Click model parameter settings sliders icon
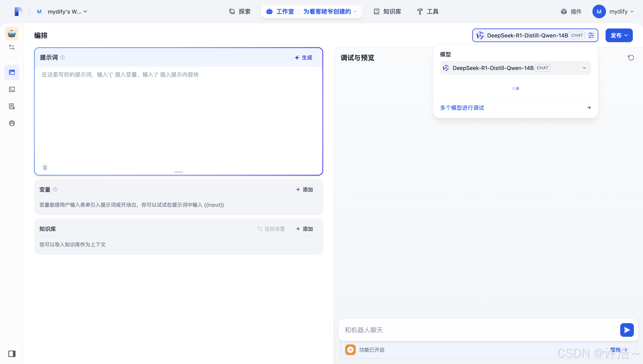The width and height of the screenshot is (643, 364). [x=591, y=35]
